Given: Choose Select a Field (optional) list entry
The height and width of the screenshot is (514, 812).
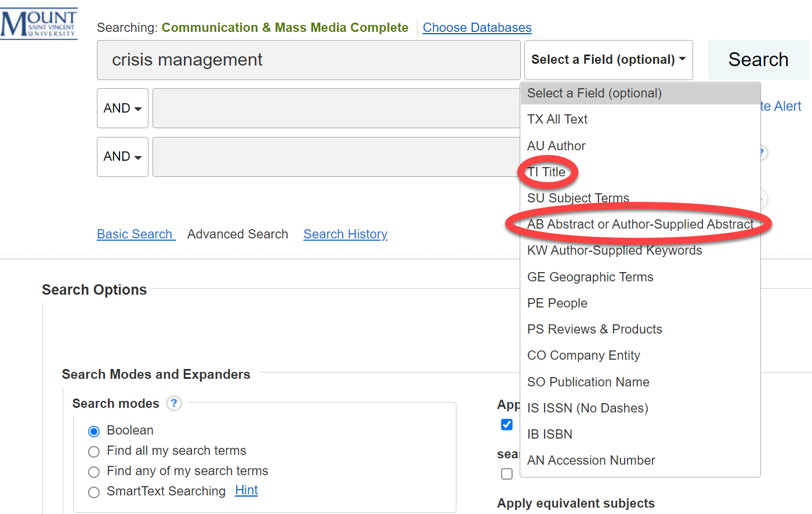Looking at the screenshot, I should point(640,93).
